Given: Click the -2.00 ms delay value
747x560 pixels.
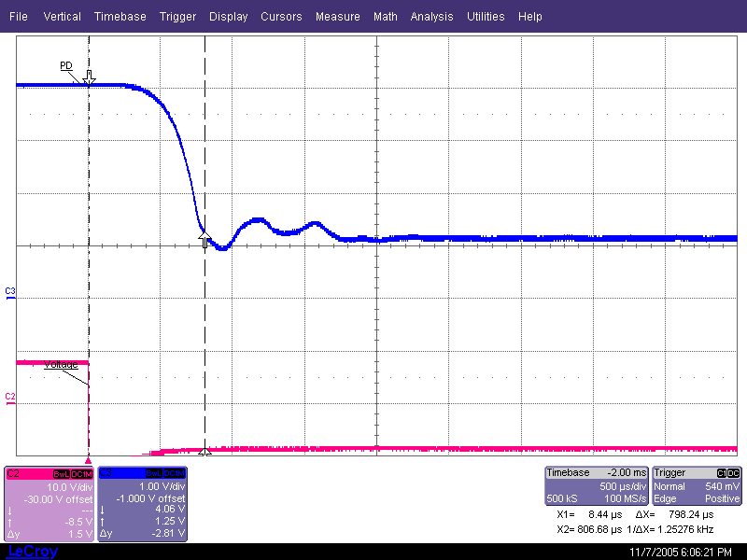Looking at the screenshot, I should click(x=627, y=473).
